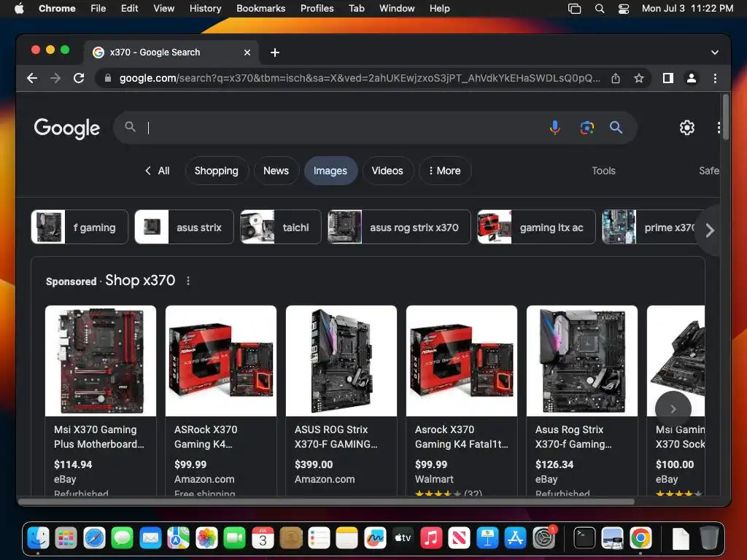Open Google Lens image search icon
747x560 pixels.
point(587,128)
